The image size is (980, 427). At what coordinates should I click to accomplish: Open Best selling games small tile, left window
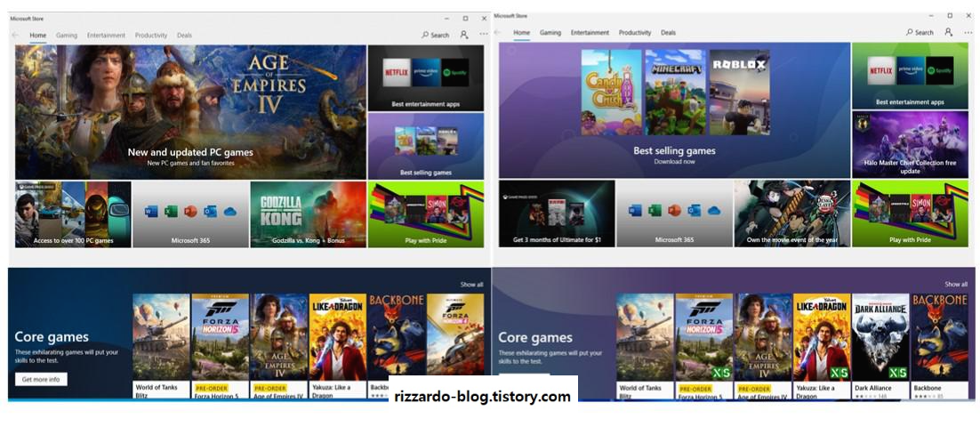click(426, 146)
